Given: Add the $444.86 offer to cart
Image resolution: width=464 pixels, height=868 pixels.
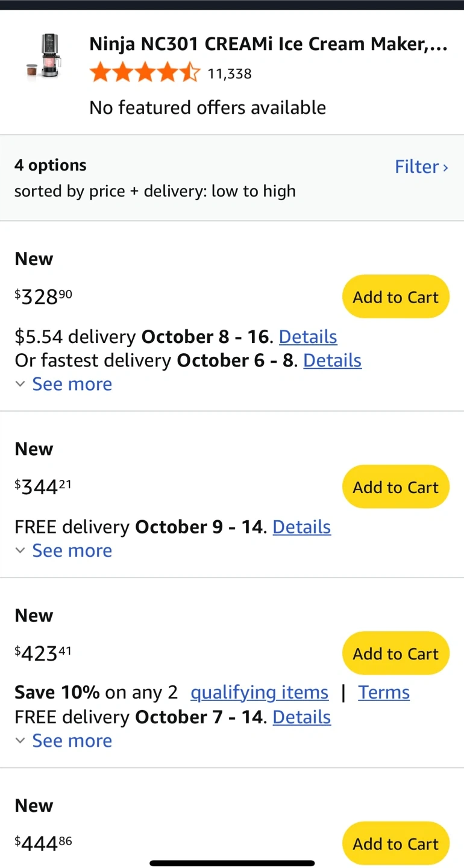Looking at the screenshot, I should tap(395, 843).
